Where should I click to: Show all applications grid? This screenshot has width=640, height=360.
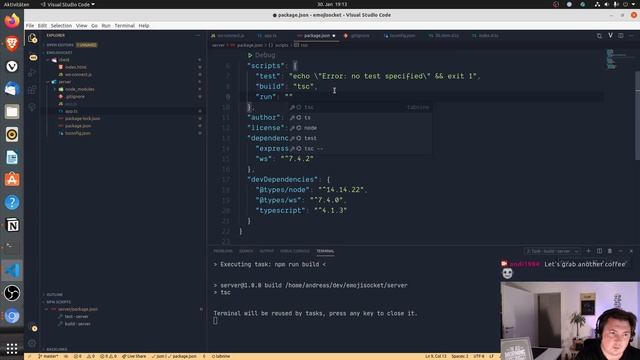pos(12,348)
